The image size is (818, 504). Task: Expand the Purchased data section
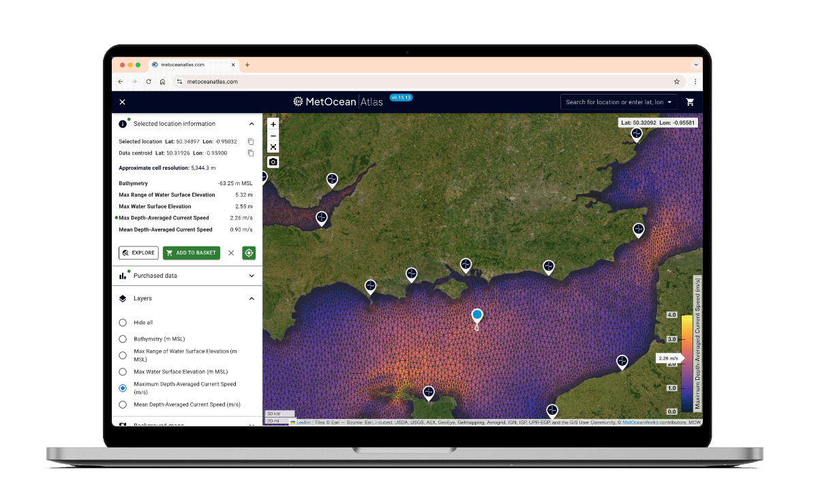(x=252, y=276)
